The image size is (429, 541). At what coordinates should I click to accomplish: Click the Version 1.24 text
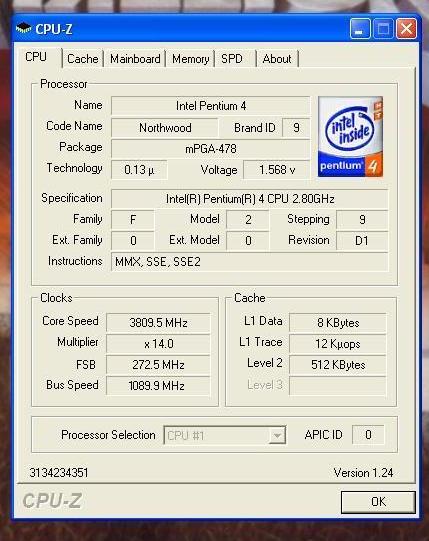(x=363, y=473)
